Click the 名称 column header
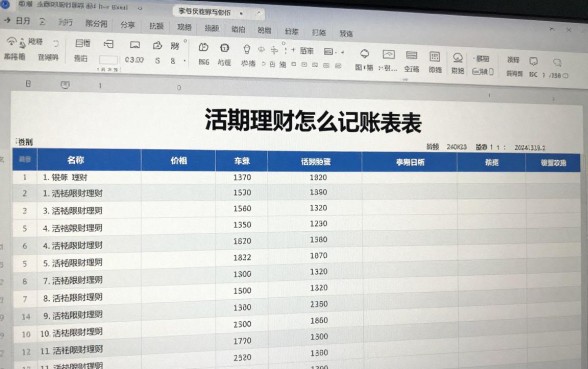Viewport: 588px width, 369px height. pyautogui.click(x=76, y=160)
